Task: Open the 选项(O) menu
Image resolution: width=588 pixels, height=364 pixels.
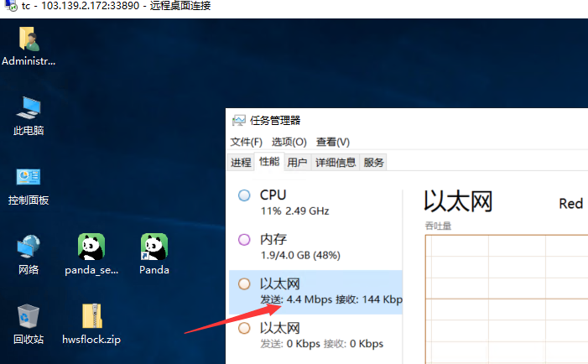Action: coord(289,142)
